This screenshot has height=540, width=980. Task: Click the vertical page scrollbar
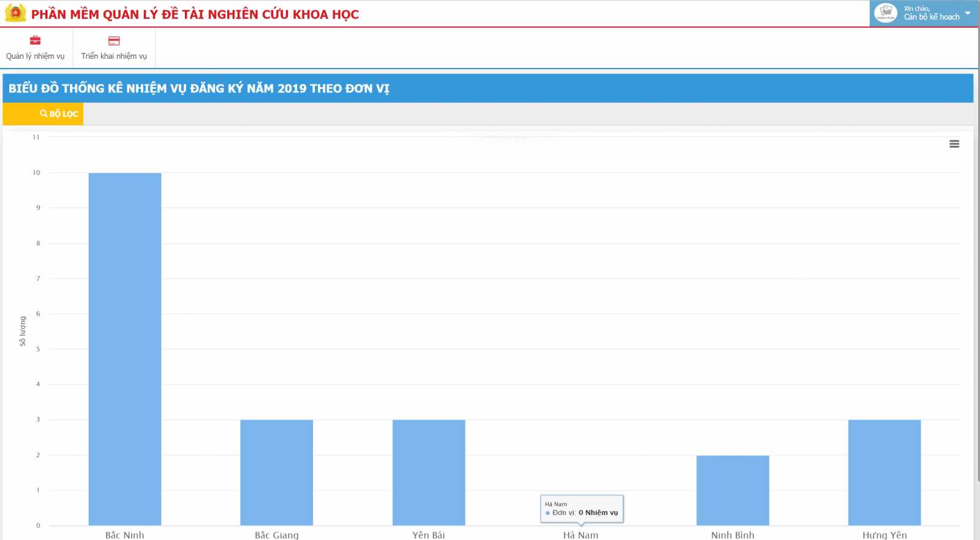978,245
